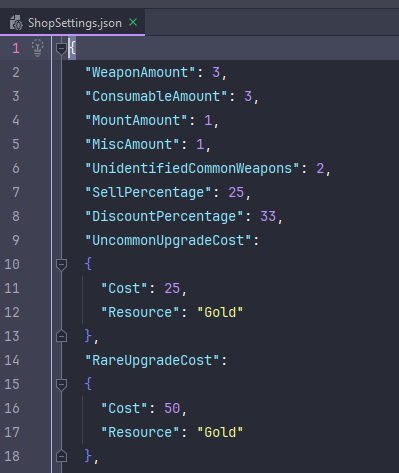Image resolution: width=399 pixels, height=473 pixels.
Task: Click the value 25 on line 11
Action: click(x=172, y=288)
